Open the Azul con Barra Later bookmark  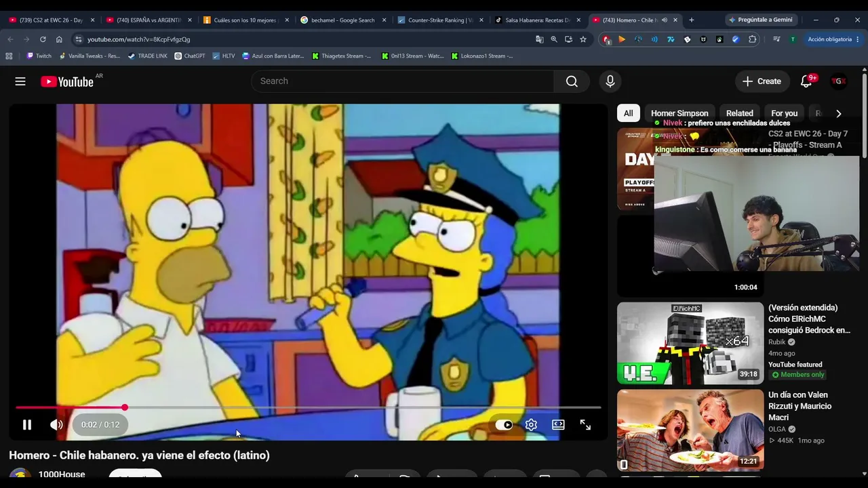pyautogui.click(x=273, y=56)
